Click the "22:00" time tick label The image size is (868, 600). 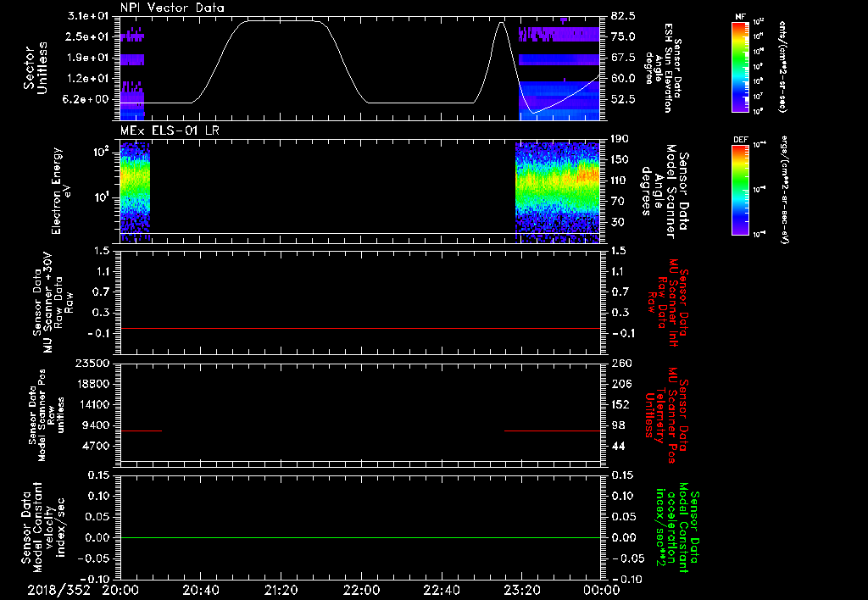pyautogui.click(x=361, y=590)
